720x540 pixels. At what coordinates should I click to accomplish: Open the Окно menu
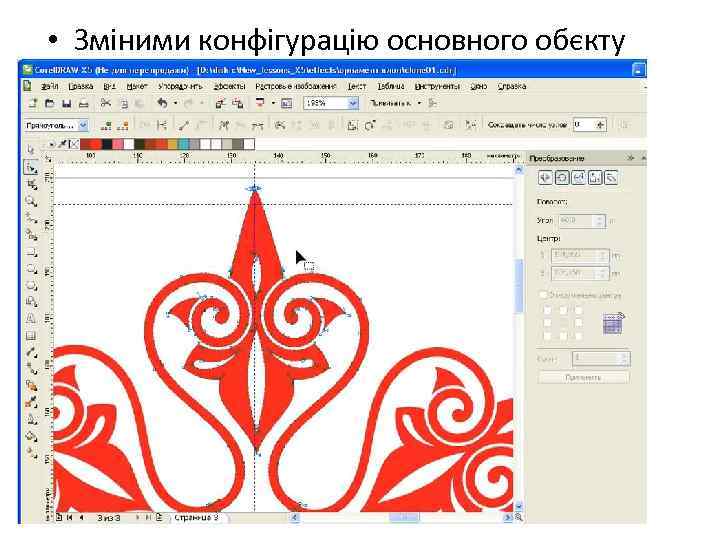478,86
